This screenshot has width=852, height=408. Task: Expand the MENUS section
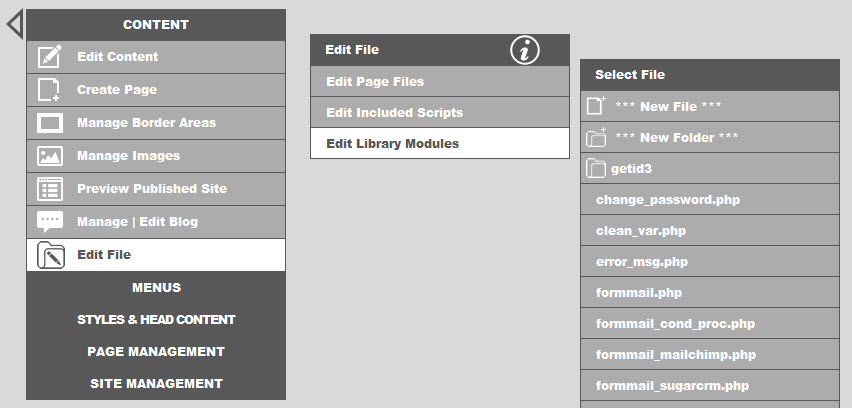156,287
